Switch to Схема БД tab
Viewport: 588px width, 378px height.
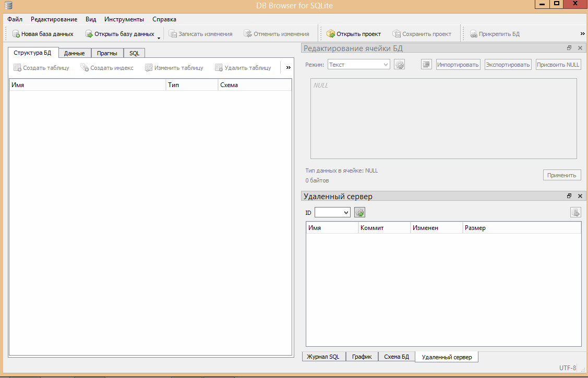(x=397, y=357)
